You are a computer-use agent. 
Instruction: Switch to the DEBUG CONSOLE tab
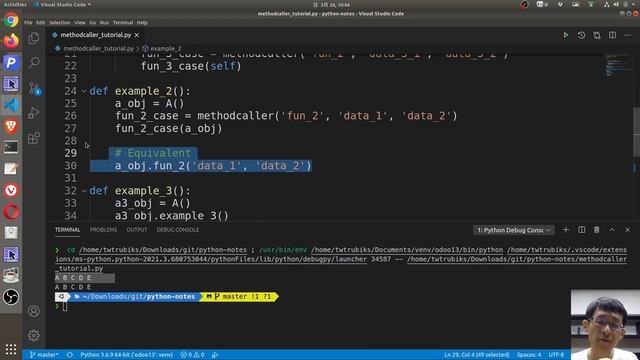tap(178, 230)
